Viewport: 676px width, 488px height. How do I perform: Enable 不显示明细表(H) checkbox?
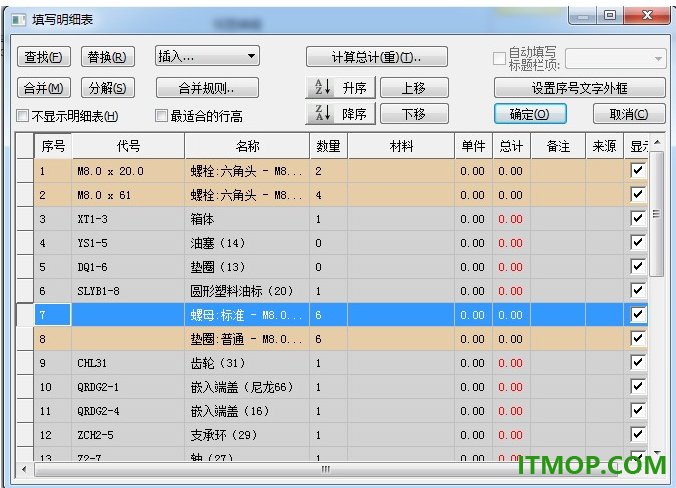(22, 116)
